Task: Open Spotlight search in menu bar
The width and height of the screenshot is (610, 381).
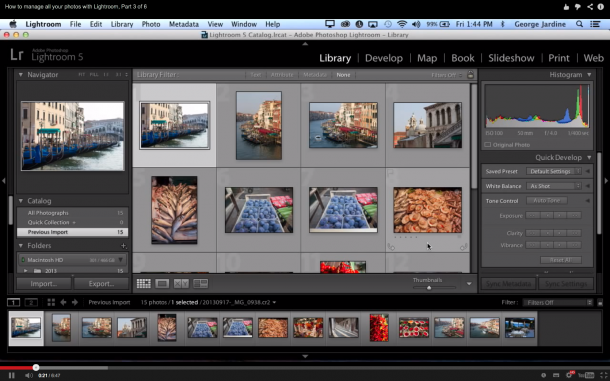Action: pyautogui.click(x=579, y=24)
